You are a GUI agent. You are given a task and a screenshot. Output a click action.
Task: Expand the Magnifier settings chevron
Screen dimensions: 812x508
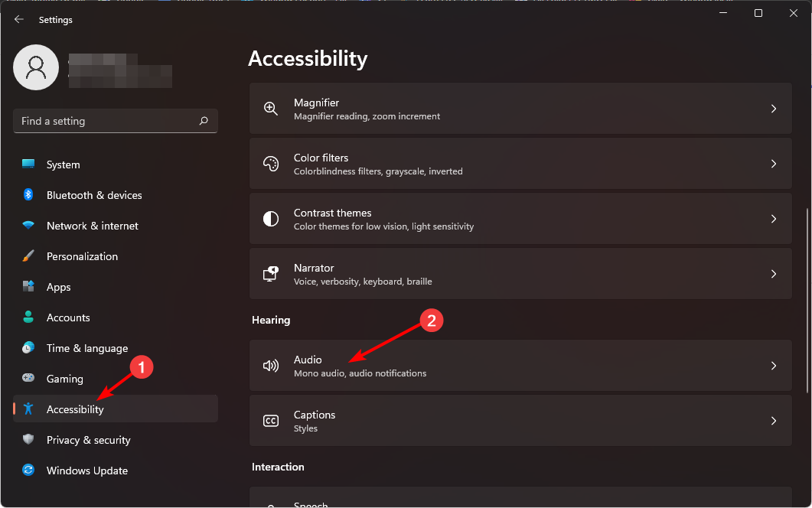(773, 108)
